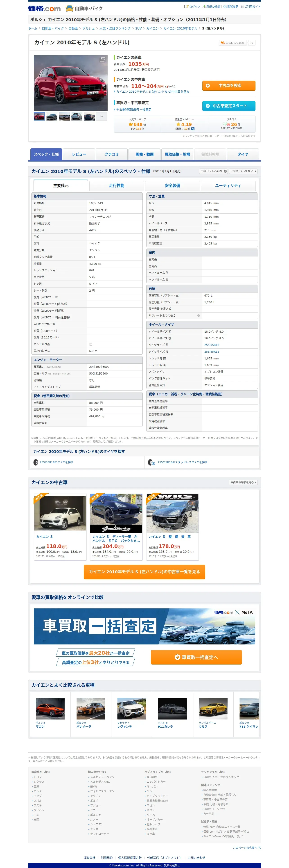The height and width of the screenshot is (868, 289).
Task: Open the ランボルギーニ ウルス comparison car
Action: tap(213, 713)
